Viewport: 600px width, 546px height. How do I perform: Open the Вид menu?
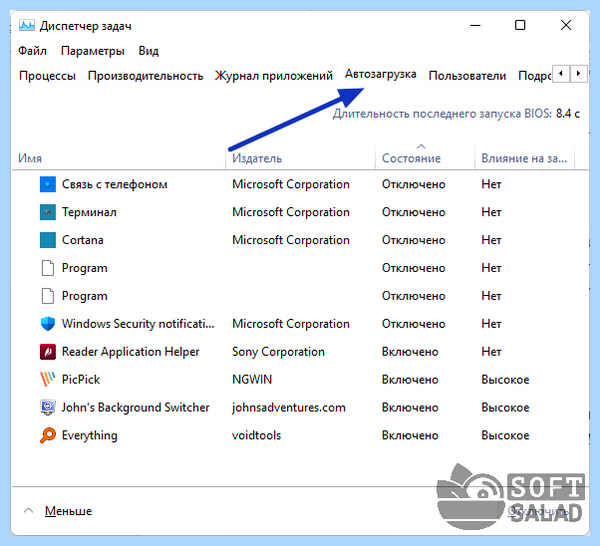[x=148, y=51]
